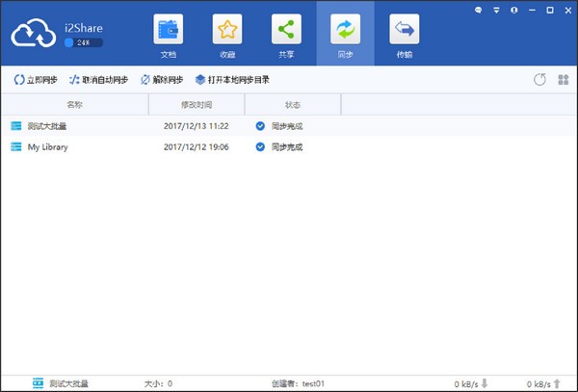Sort by 状态 column header
Viewport: 578px width, 392px height.
pos(293,104)
